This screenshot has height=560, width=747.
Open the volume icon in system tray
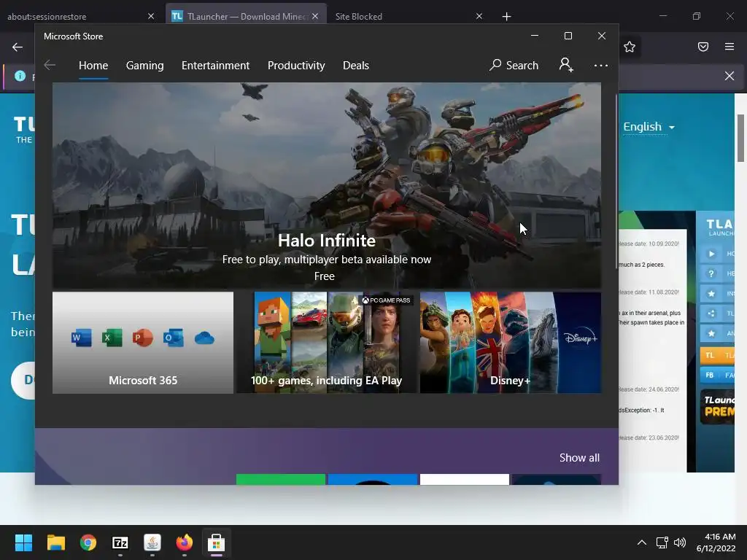680,542
